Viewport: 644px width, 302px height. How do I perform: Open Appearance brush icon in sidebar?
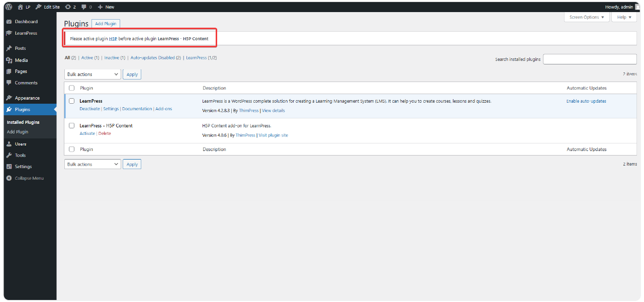(9, 98)
